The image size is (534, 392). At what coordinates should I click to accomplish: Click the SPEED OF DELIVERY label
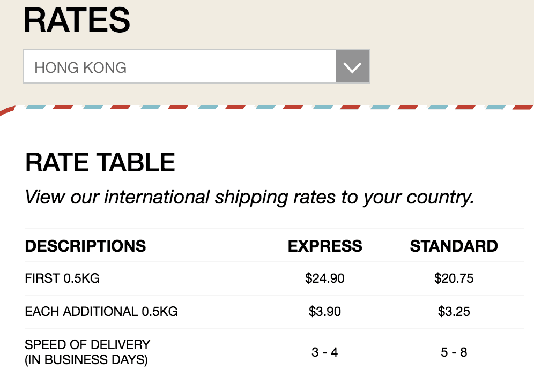coord(87,344)
